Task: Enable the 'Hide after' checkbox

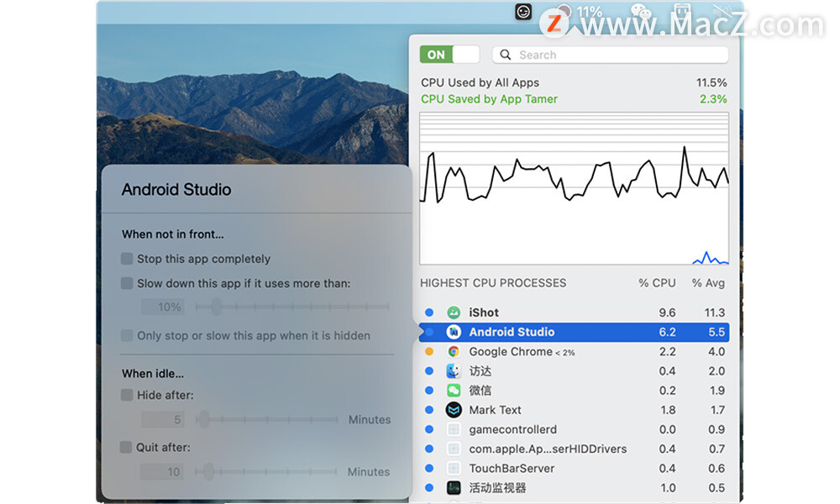Action: [127, 396]
